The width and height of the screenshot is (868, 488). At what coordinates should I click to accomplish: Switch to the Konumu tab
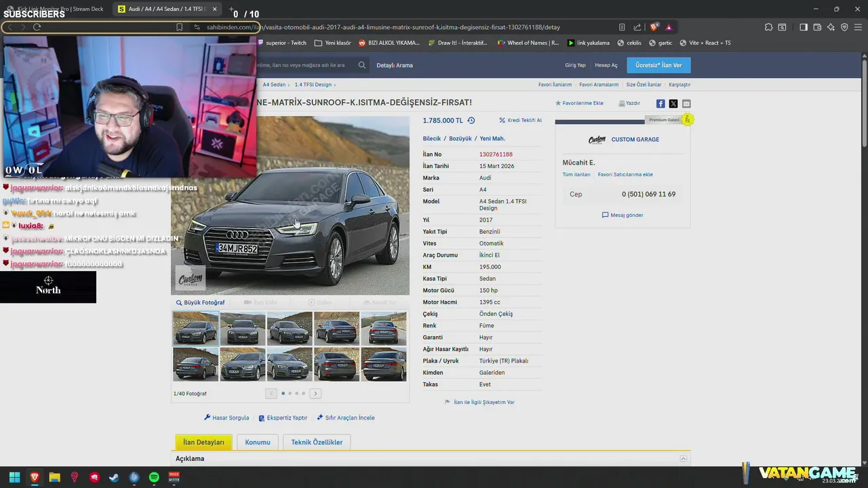pos(258,443)
